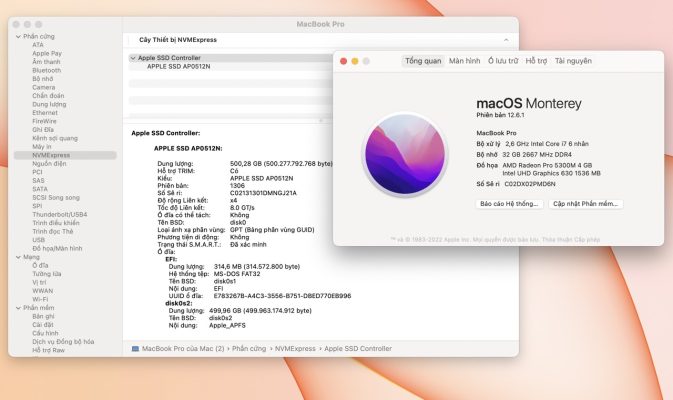Select SPI in the sidebar

tap(37, 206)
